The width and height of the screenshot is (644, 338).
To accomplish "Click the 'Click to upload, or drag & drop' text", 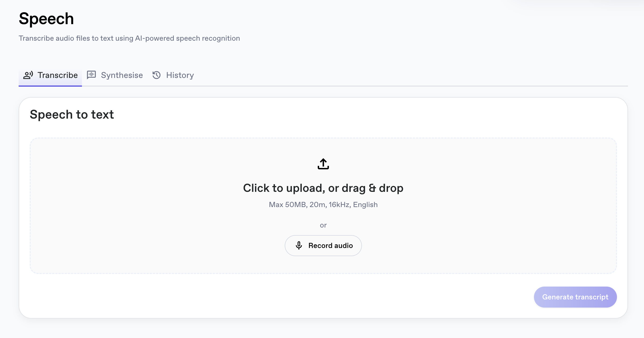I will tap(323, 188).
